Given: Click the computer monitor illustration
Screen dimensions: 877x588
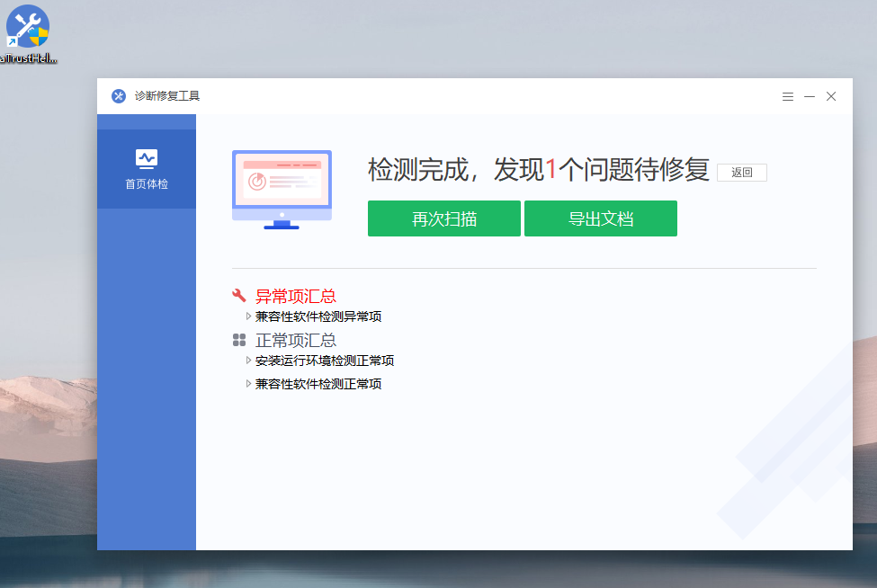Looking at the screenshot, I should pyautogui.click(x=282, y=189).
